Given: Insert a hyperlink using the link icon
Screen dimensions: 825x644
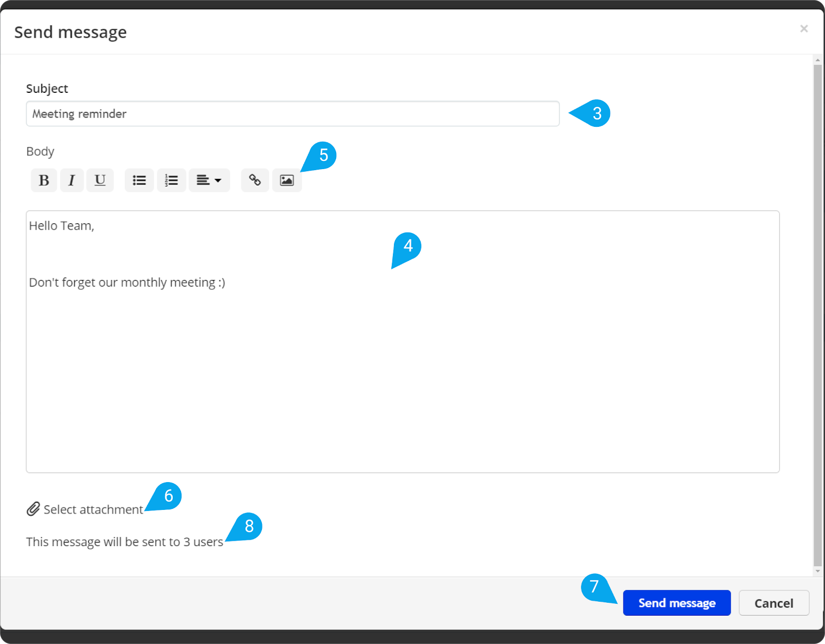Looking at the screenshot, I should pos(255,180).
